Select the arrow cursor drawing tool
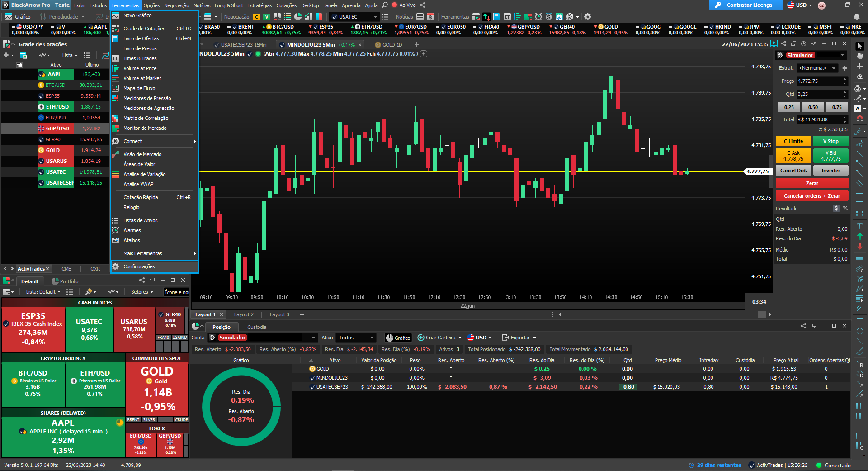This screenshot has height=471, width=868. pos(859,46)
